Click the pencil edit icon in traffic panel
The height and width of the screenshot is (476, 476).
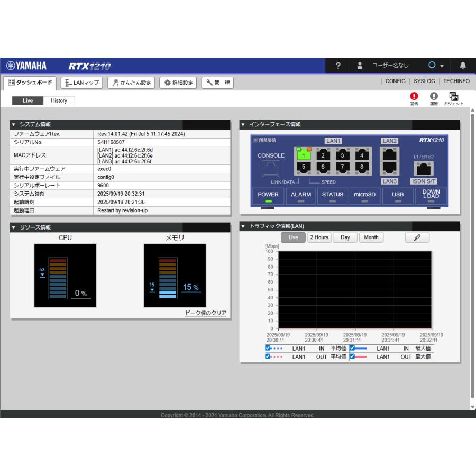[x=417, y=237]
